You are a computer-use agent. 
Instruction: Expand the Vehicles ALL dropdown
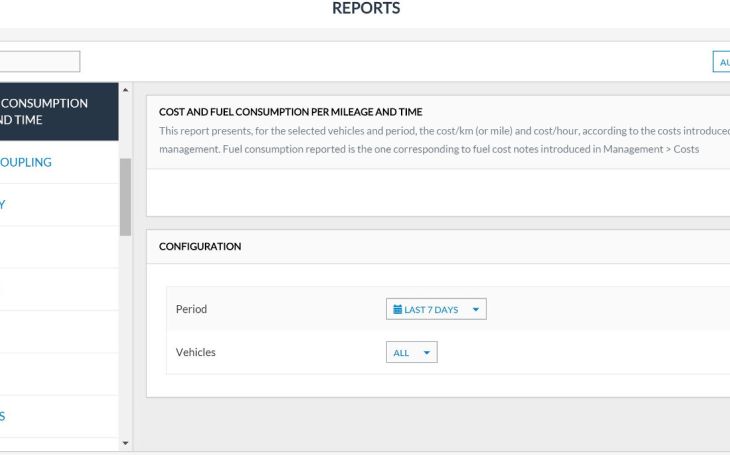pos(411,353)
